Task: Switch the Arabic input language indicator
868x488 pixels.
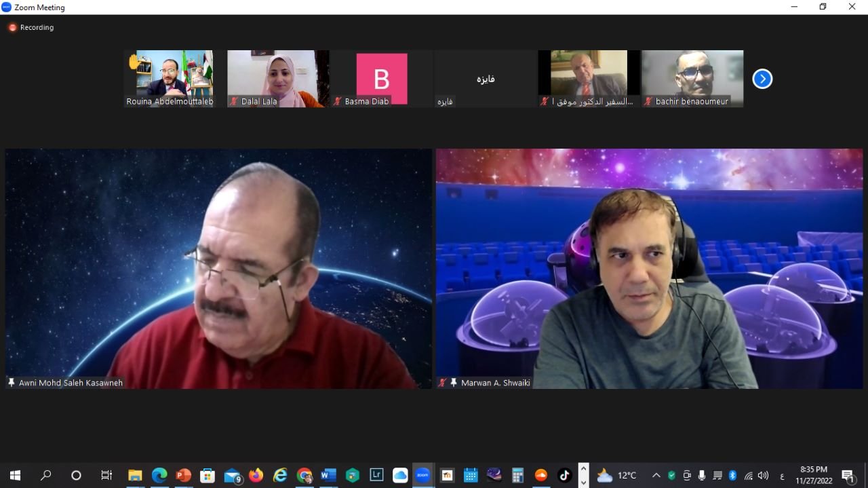Action: 782,476
